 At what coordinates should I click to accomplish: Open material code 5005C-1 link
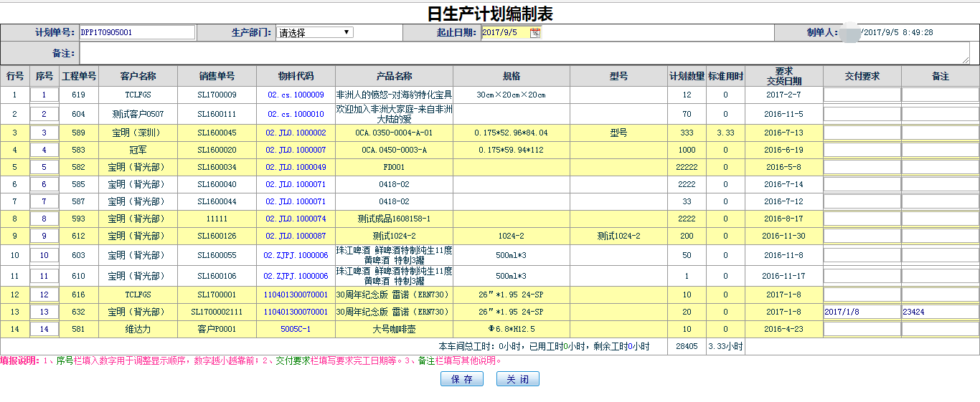tap(296, 329)
